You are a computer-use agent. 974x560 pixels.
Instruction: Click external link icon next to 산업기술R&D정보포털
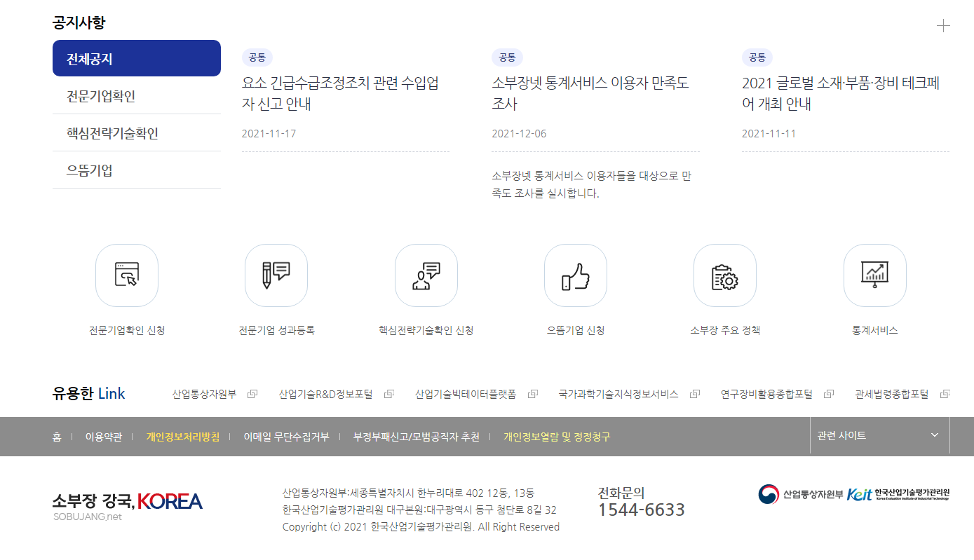(x=389, y=394)
